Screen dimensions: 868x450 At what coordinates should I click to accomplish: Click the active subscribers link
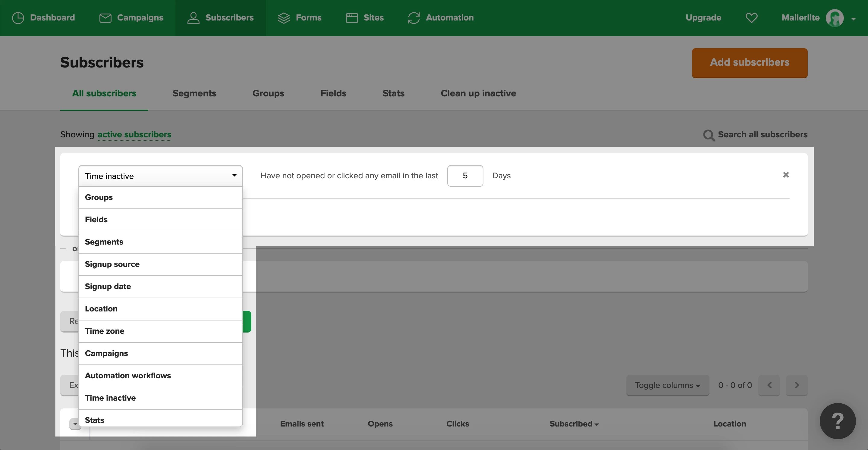tap(134, 135)
